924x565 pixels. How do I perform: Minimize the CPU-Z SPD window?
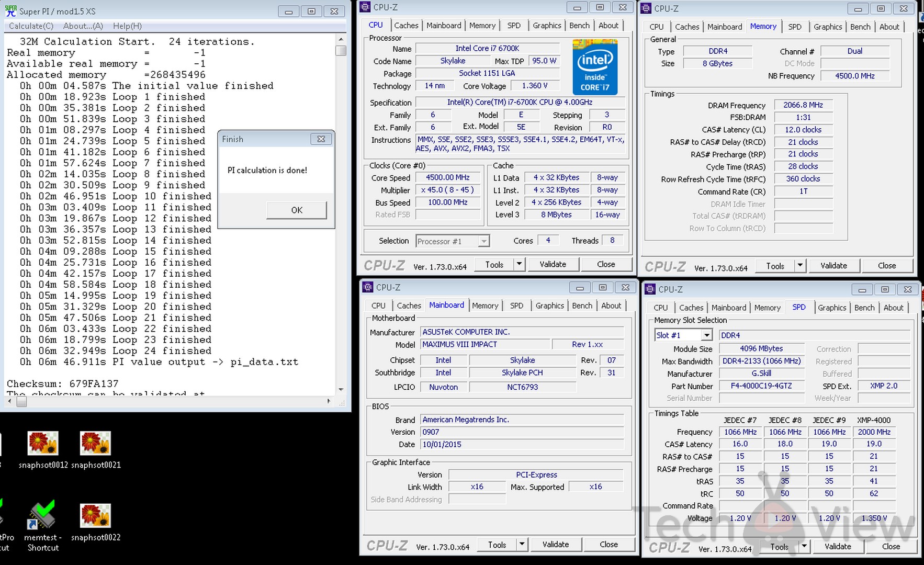click(x=862, y=289)
